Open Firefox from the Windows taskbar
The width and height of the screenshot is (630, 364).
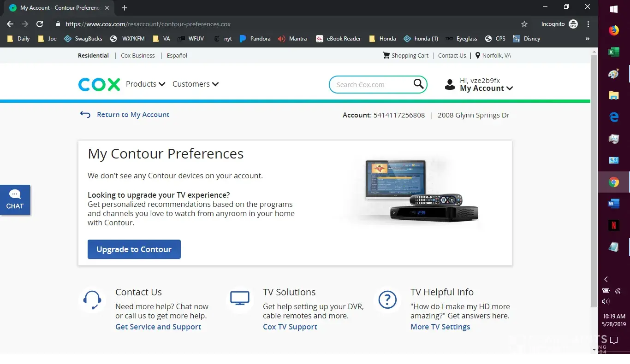coord(613,30)
